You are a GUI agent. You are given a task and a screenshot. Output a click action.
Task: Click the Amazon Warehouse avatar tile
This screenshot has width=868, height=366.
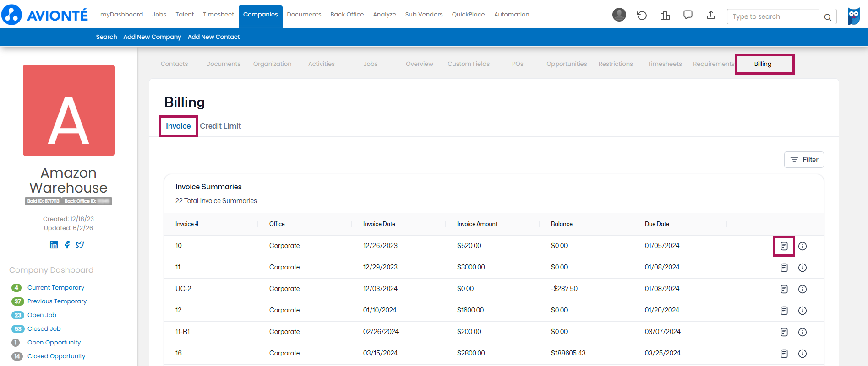(69, 110)
